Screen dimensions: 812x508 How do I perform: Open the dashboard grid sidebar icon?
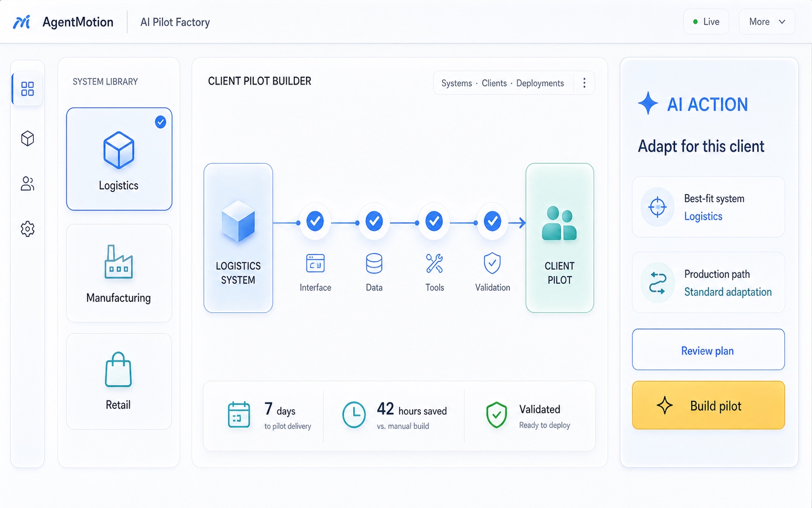click(x=28, y=89)
